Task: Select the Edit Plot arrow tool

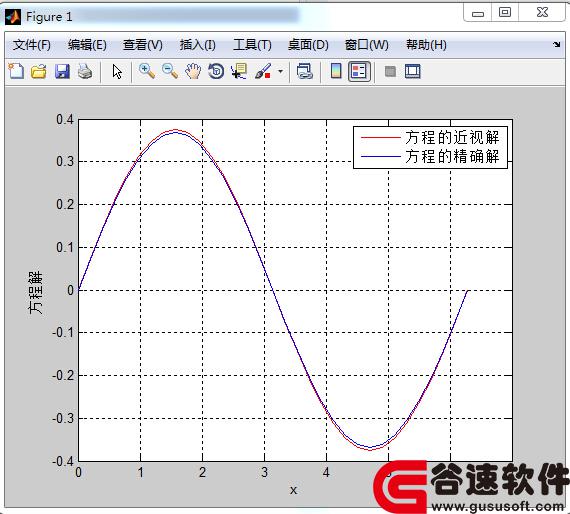Action: click(117, 71)
